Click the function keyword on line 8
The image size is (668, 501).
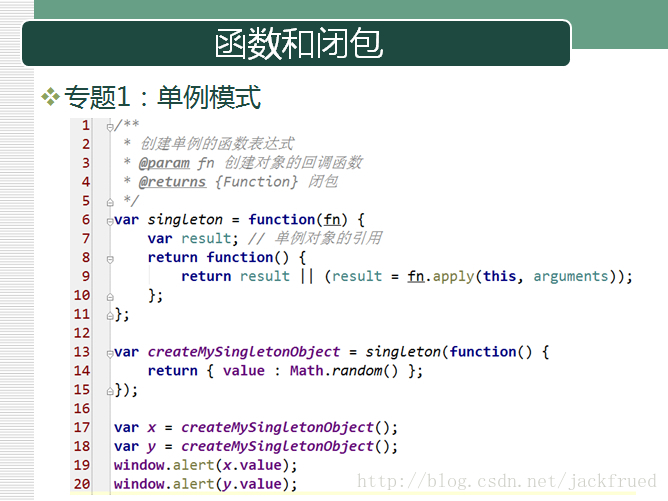(x=239, y=257)
